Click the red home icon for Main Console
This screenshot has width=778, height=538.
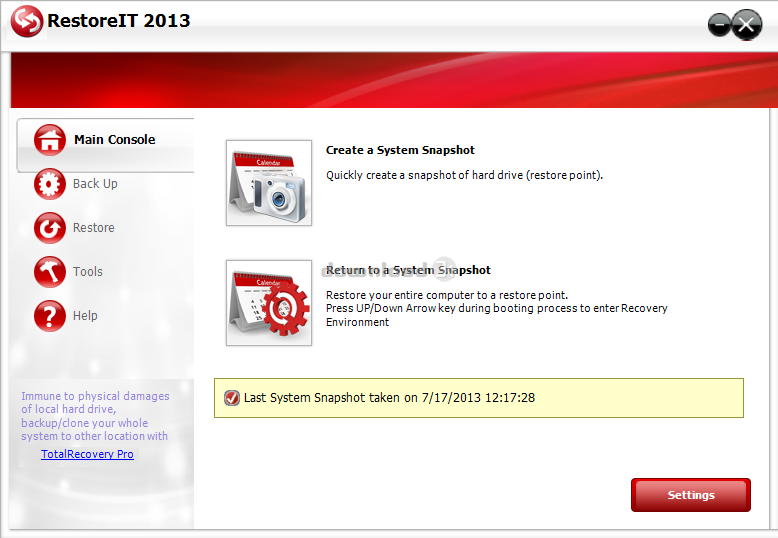click(x=50, y=140)
